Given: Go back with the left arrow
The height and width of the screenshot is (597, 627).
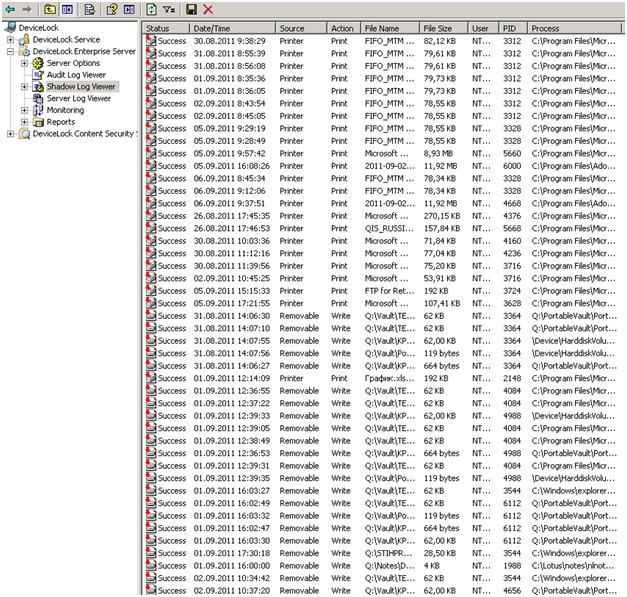Looking at the screenshot, I should tap(10, 9).
